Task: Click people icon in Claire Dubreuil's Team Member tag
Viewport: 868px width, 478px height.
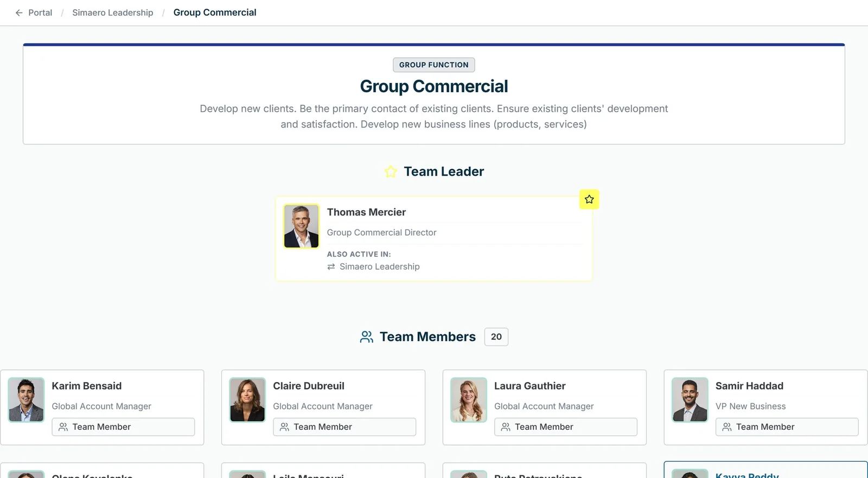Action: [x=284, y=427]
